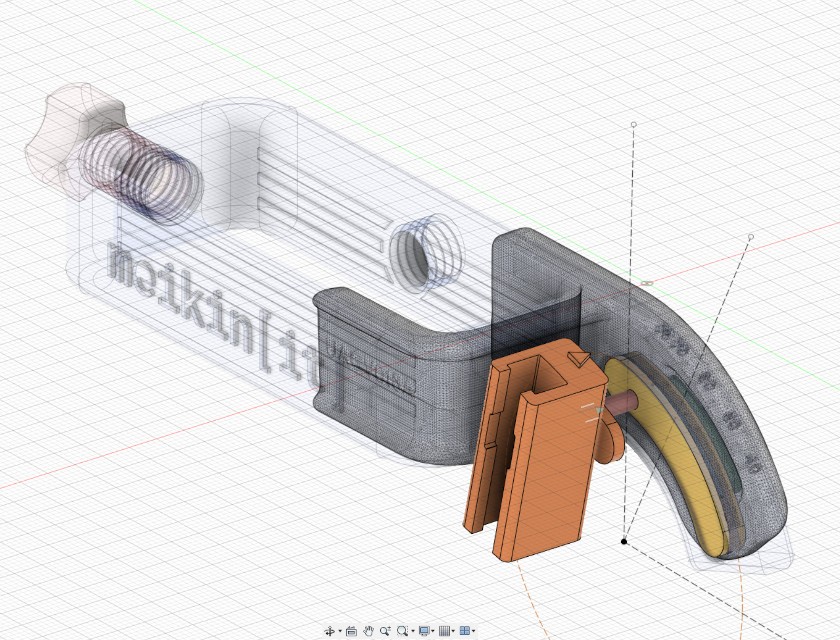Select the Zoom magnifier tool
The width and height of the screenshot is (840, 640).
click(385, 631)
